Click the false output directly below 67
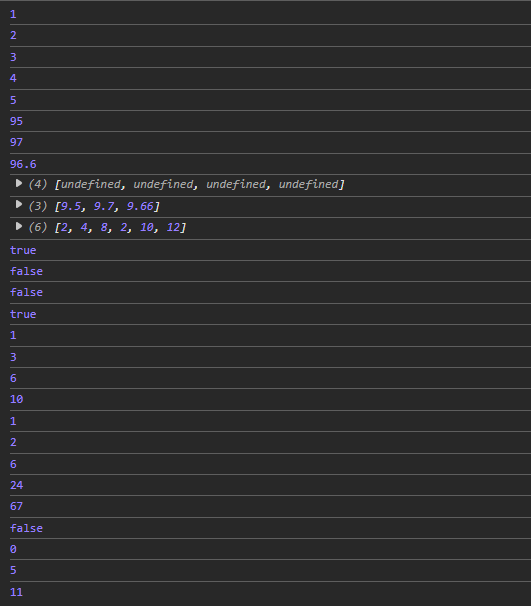Viewport: 531px width, 606px height. 26,528
